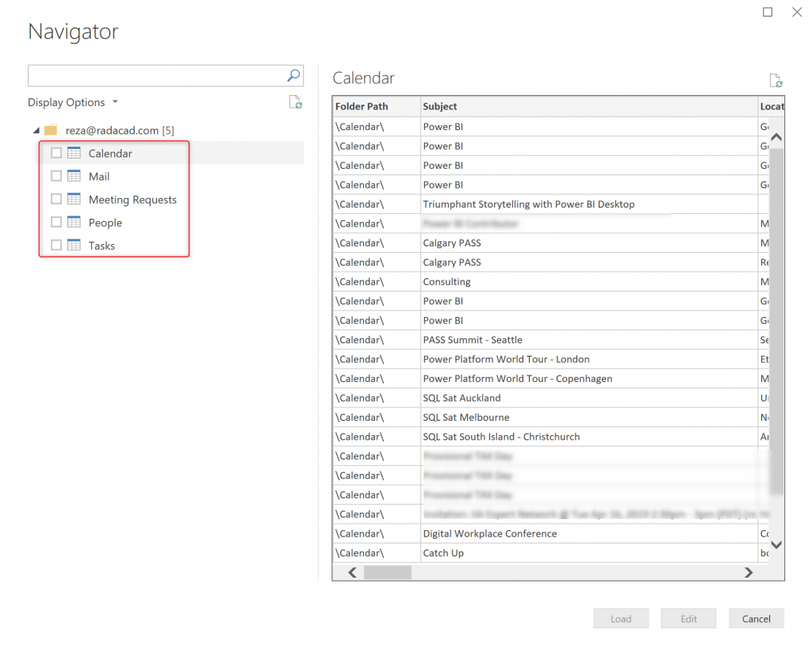Click the Subject column header
The height and width of the screenshot is (645, 812).
click(440, 106)
